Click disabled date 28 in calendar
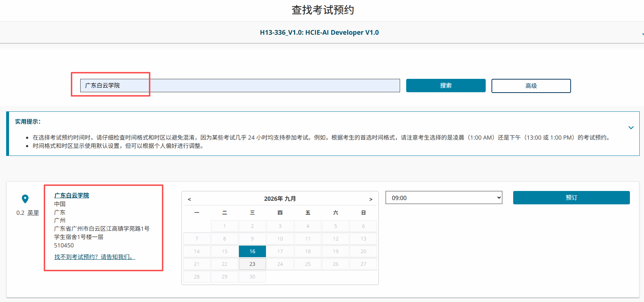644x302 pixels. (x=197, y=277)
